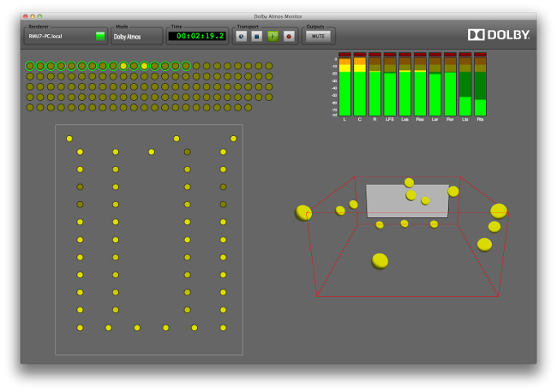The width and height of the screenshot is (557, 392).
Task: Reset the clip indicator above the L meter
Action: coord(344,54)
